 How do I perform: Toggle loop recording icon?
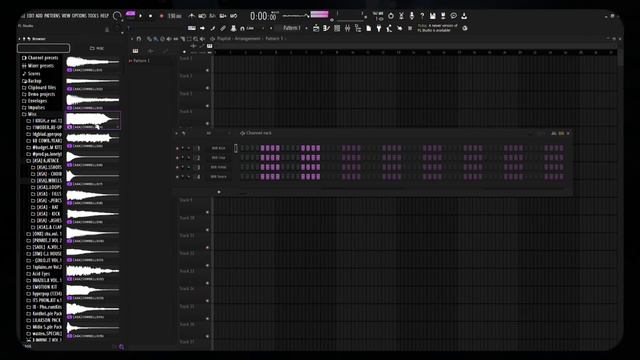233,16
